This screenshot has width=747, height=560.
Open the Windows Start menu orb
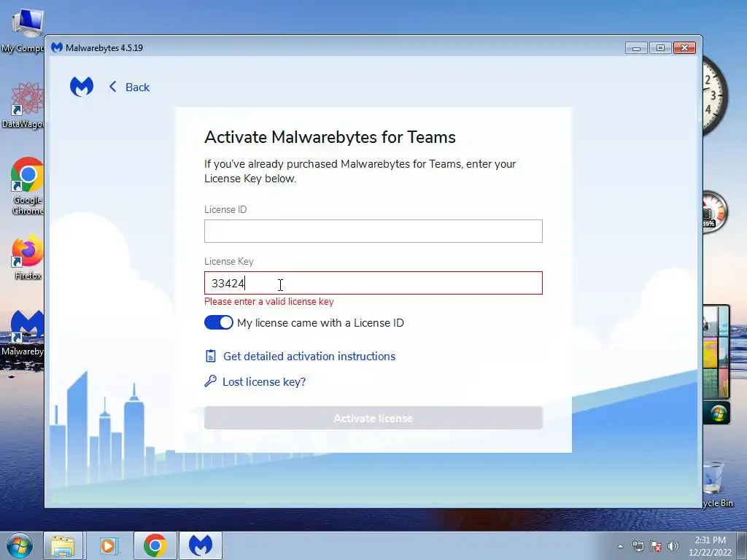20,545
